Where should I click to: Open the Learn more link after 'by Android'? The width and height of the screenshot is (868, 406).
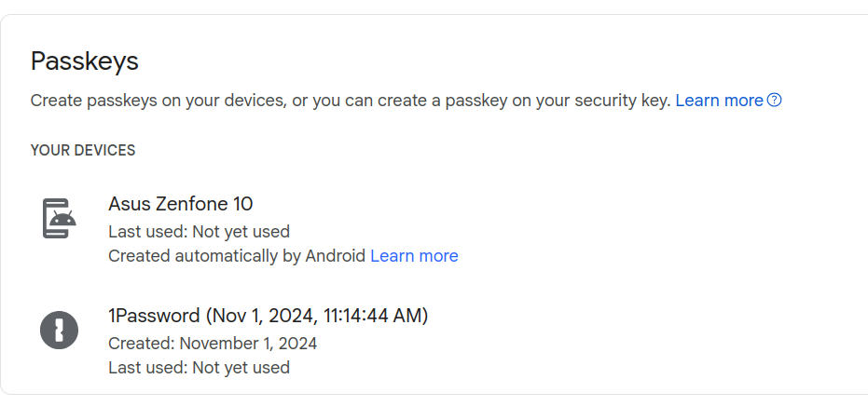pos(414,256)
